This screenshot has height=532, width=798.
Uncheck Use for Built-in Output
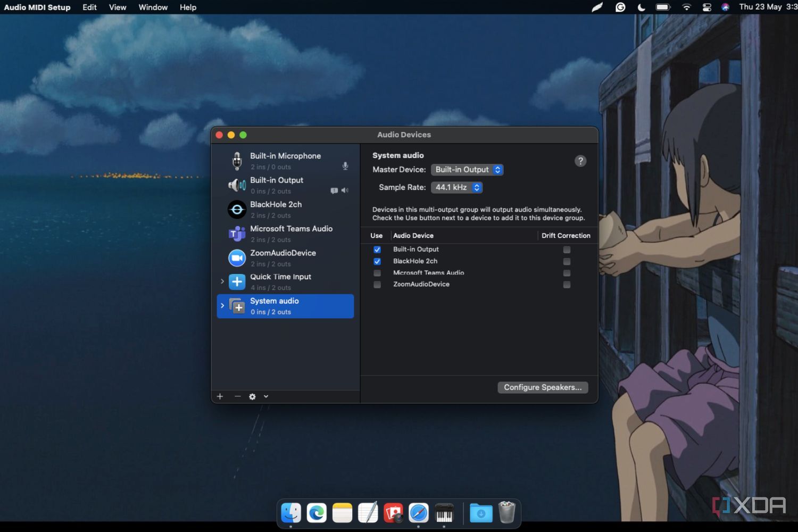[377, 250]
